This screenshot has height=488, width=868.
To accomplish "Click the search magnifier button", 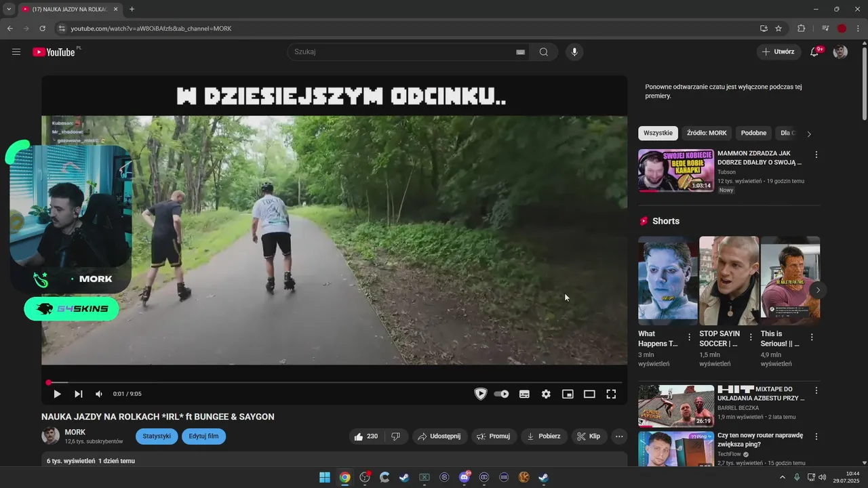I will click(544, 52).
